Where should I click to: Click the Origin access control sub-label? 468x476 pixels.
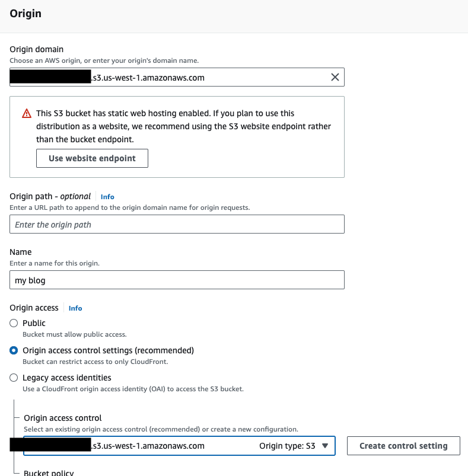[x=62, y=418]
